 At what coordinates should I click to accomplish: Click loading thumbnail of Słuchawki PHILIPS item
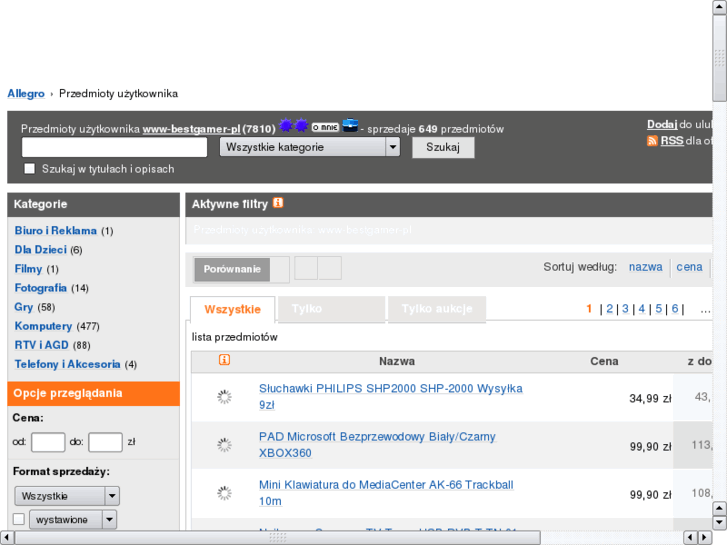[224, 397]
